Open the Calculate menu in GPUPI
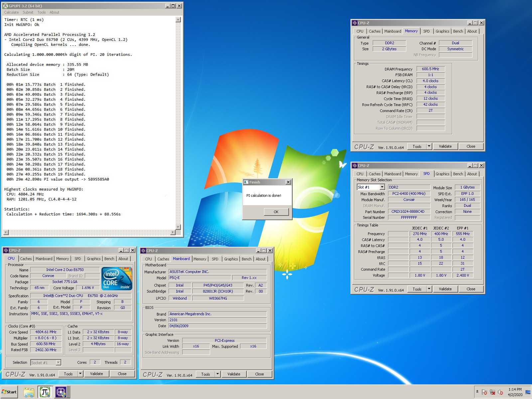Image resolution: width=532 pixels, height=399 pixels. [11, 12]
